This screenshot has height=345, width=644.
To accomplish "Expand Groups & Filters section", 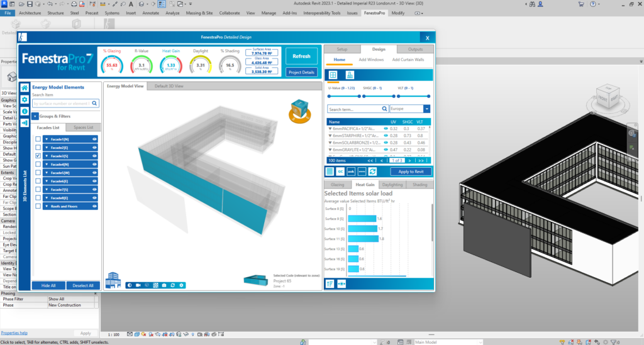I will click(35, 116).
